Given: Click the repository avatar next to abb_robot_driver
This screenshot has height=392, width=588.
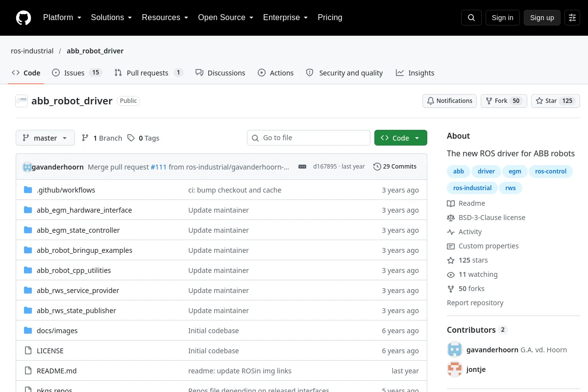Looking at the screenshot, I should (22, 101).
